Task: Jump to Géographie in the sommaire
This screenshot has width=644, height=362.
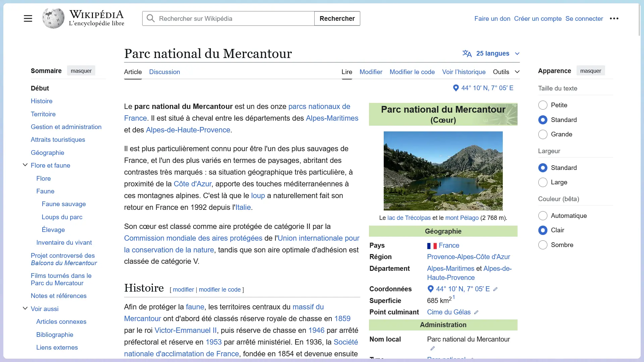Action: (x=48, y=153)
